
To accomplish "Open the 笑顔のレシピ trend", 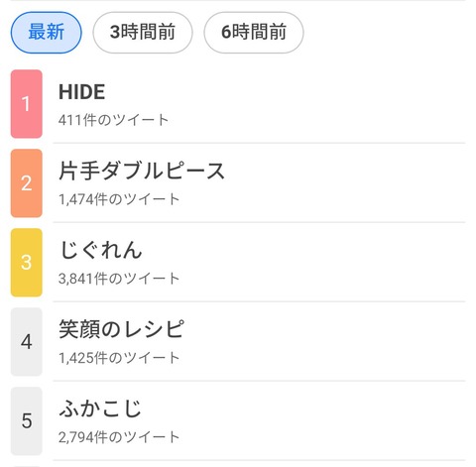I will tap(121, 329).
